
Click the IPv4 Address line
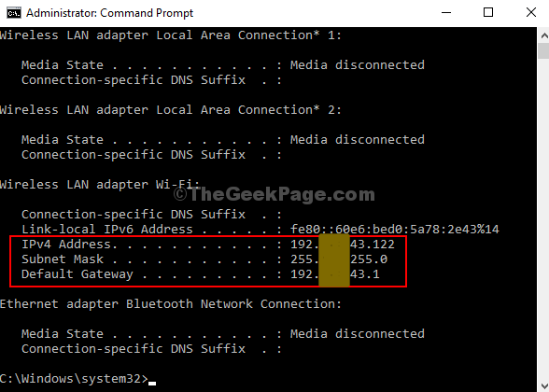(208, 245)
